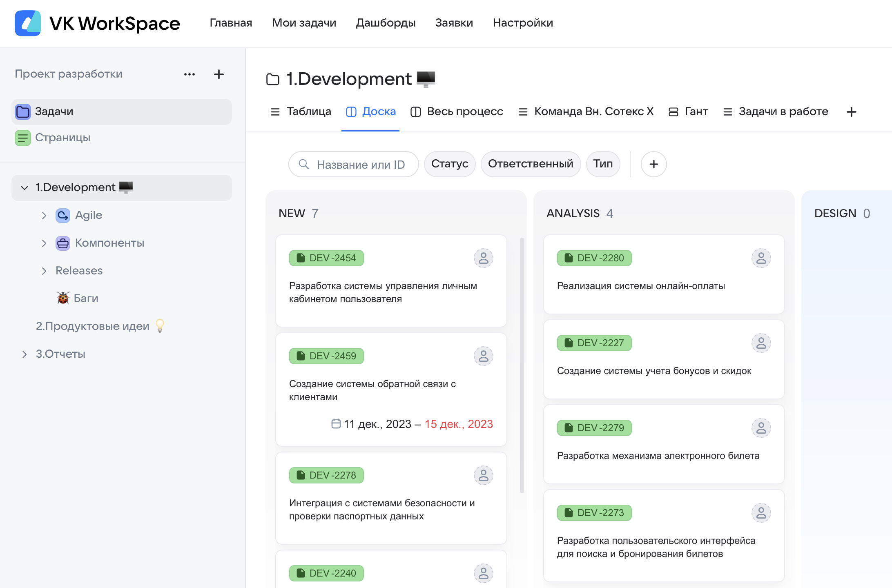
Task: Click assignee avatar on DEV-2454 card
Action: tap(483, 258)
